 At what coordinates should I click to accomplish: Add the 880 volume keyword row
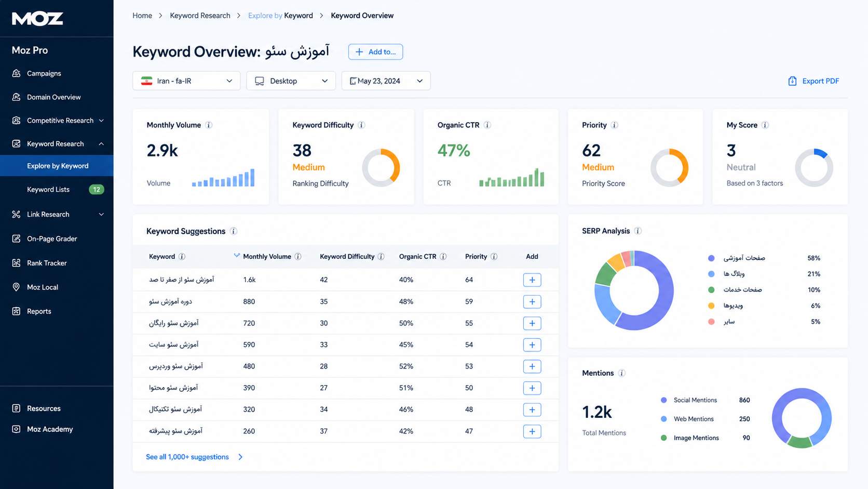[532, 301]
